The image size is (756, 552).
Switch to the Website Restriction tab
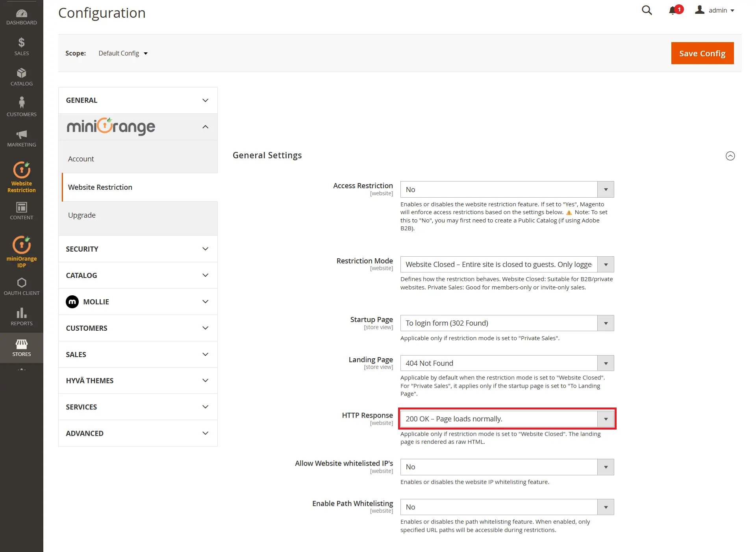coord(100,187)
